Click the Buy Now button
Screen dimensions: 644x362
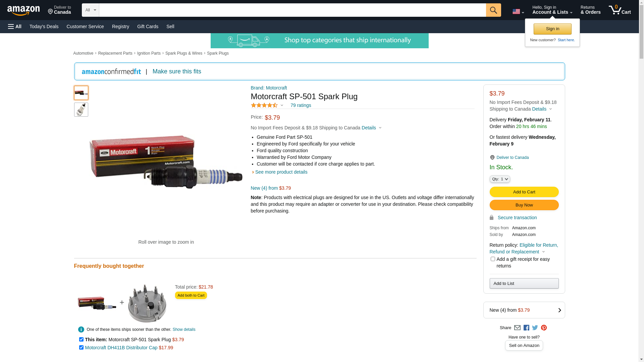point(524,205)
